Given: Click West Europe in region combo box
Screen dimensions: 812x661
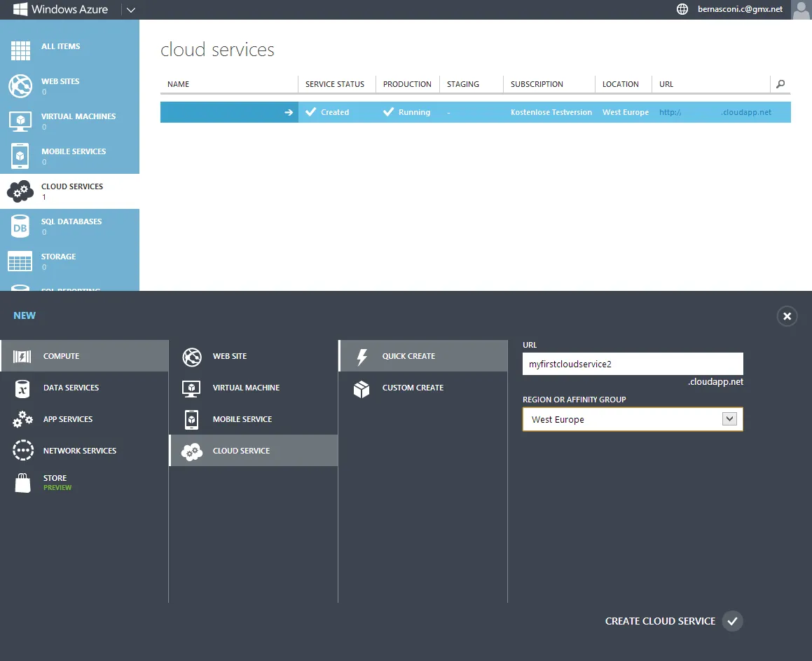Looking at the screenshot, I should point(633,419).
